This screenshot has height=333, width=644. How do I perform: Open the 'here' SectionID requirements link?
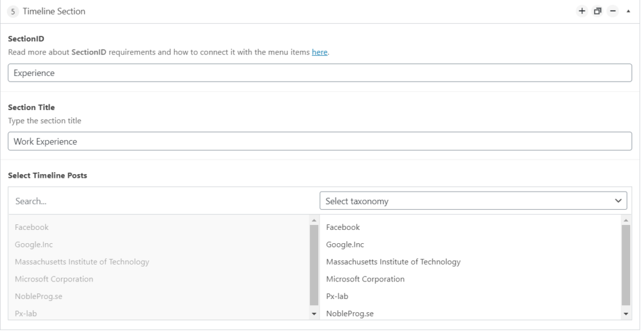(x=319, y=52)
